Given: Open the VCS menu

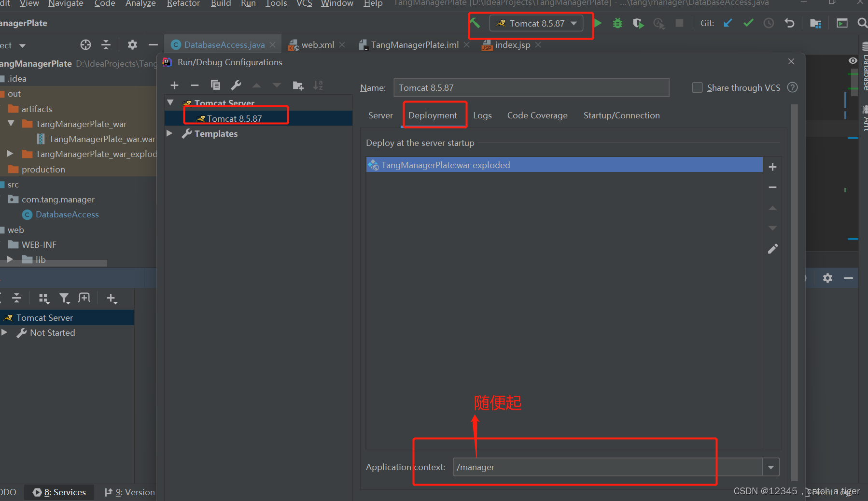Looking at the screenshot, I should [305, 4].
